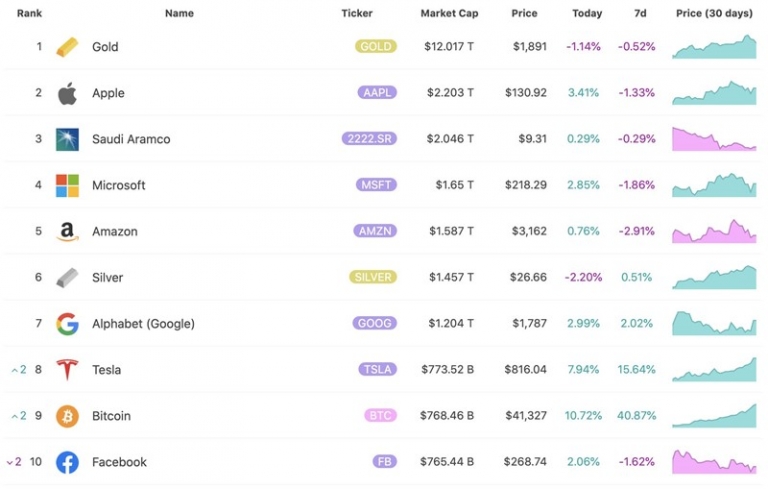
Task: Click the Bitcoin logo icon
Action: point(67,416)
